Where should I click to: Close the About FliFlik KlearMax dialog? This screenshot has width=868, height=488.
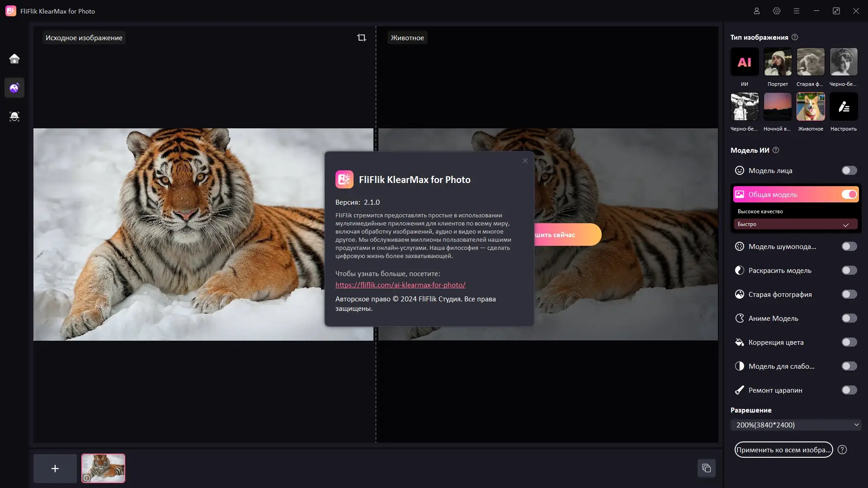[x=525, y=161]
